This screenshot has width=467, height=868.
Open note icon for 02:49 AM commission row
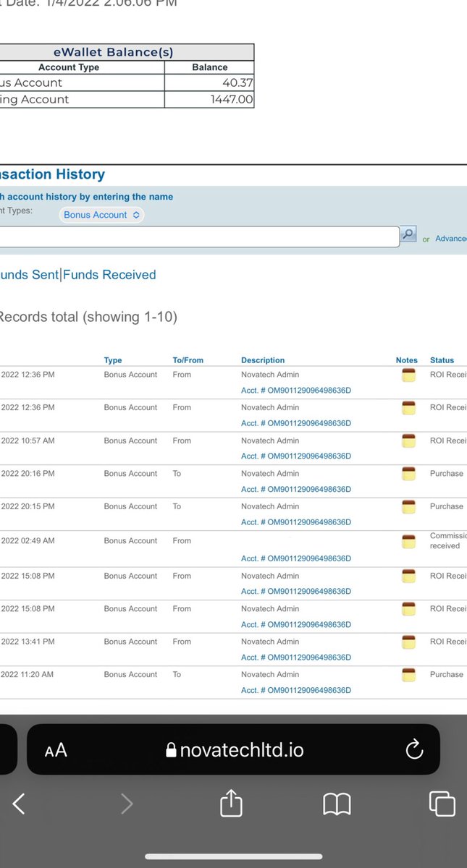(408, 541)
